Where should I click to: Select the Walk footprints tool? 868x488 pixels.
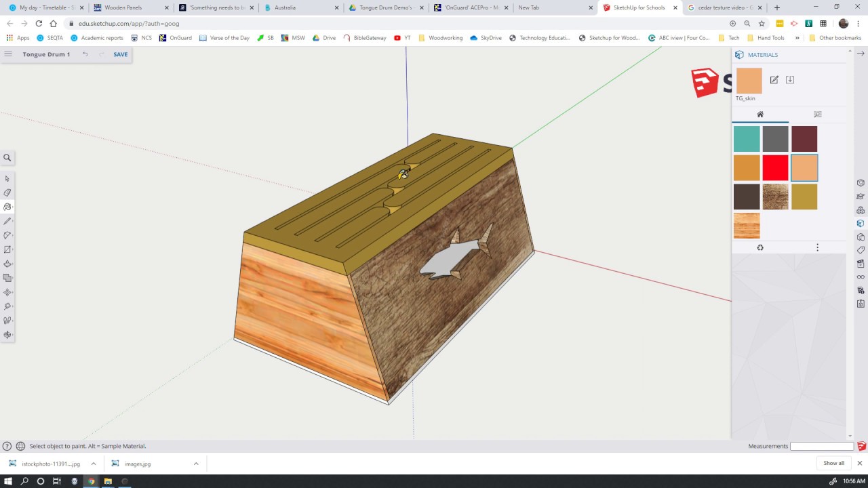click(7, 321)
